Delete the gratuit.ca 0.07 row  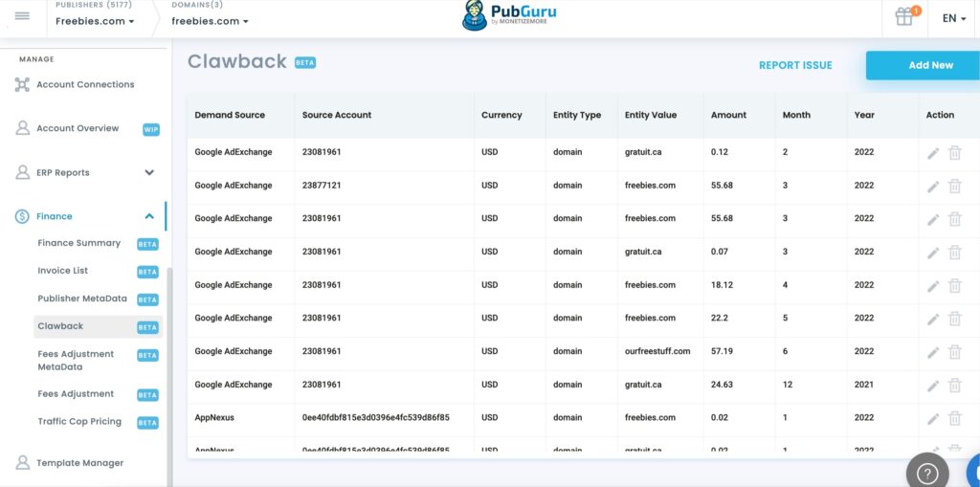pyautogui.click(x=954, y=252)
